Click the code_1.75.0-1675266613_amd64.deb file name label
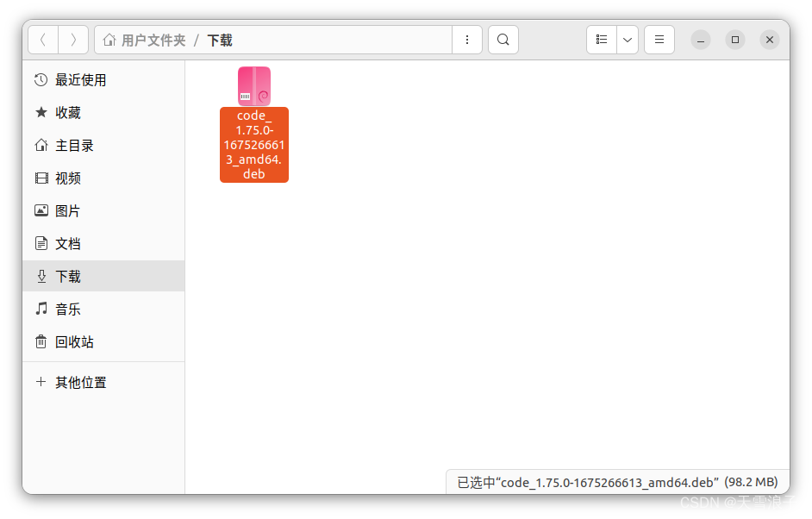The width and height of the screenshot is (812, 519). [x=254, y=145]
